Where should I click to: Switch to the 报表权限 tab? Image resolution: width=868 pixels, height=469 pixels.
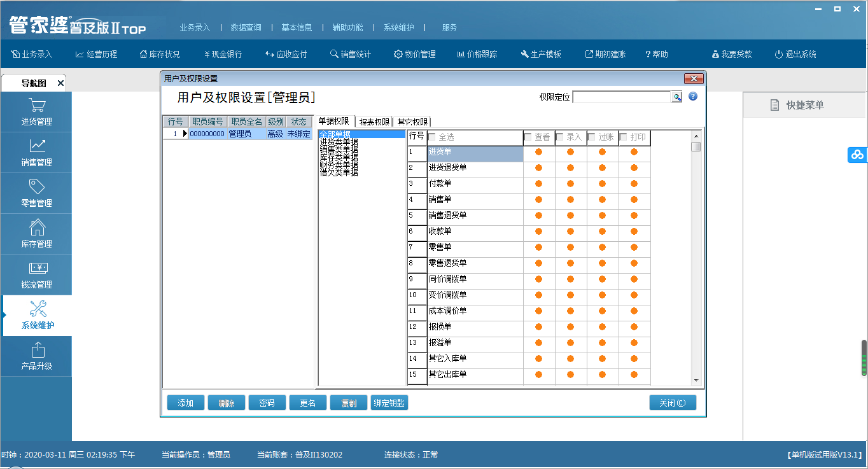pyautogui.click(x=374, y=122)
